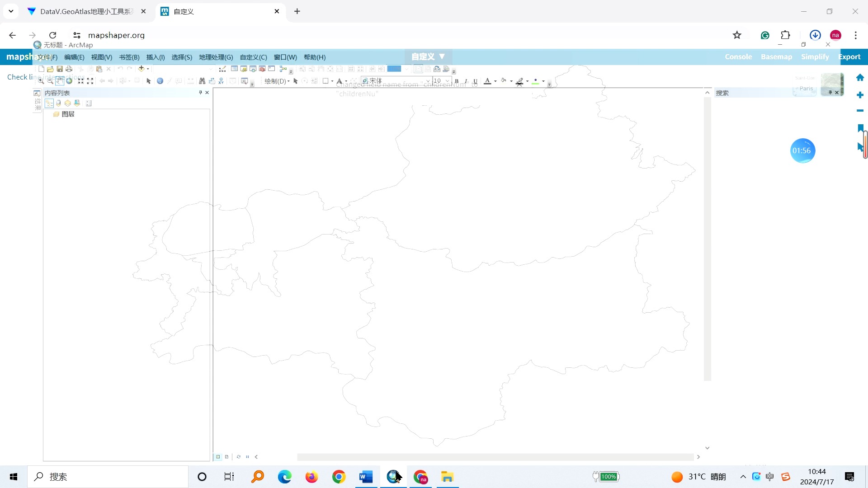Image resolution: width=868 pixels, height=488 pixels.
Task: Click the 地理处理(G) menu item
Action: (x=216, y=56)
